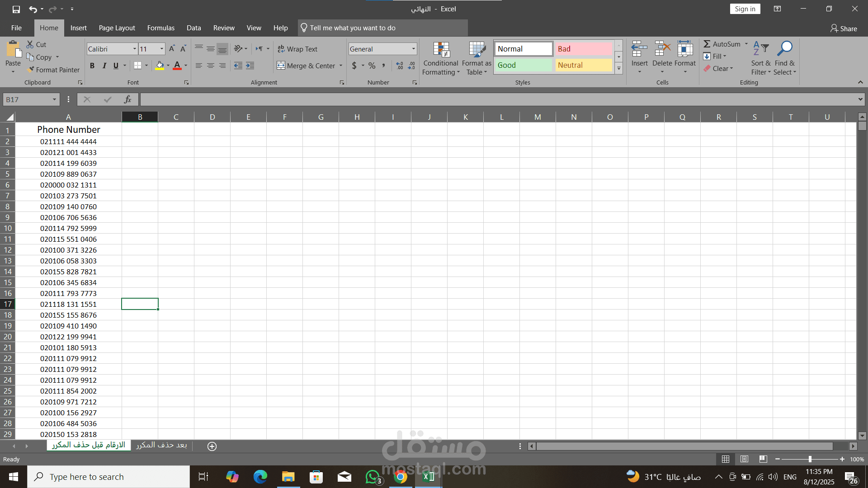Click the Sign in button

pyautogui.click(x=745, y=9)
